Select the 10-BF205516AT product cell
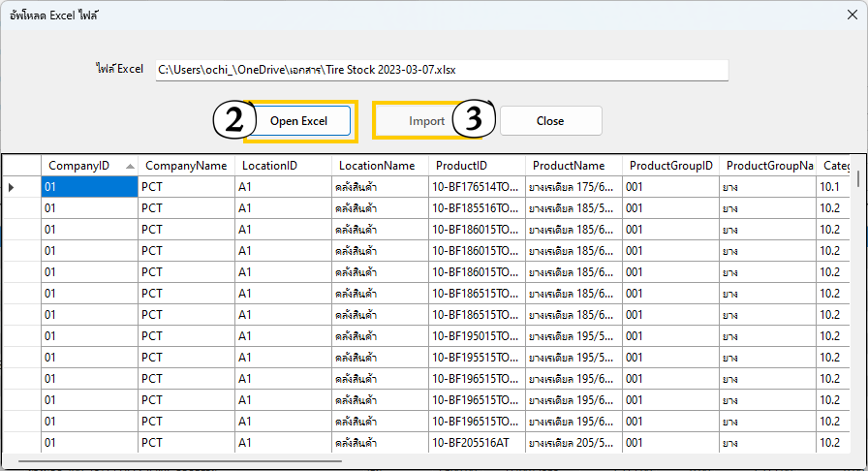The width and height of the screenshot is (868, 471). 476,443
